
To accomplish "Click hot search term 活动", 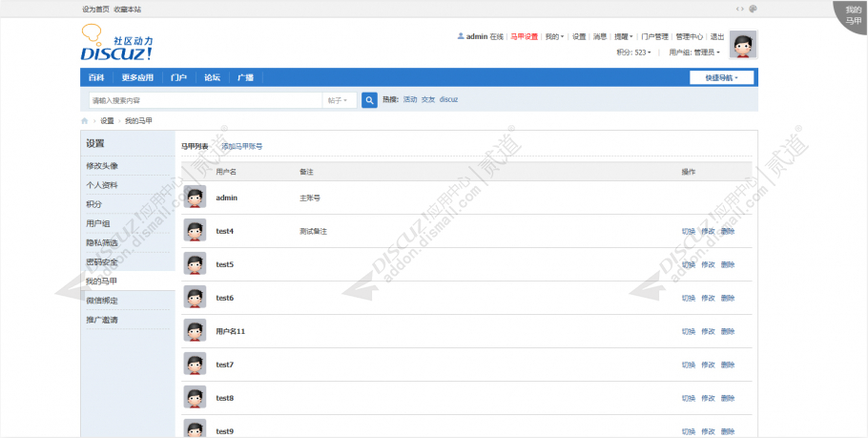I will [410, 99].
